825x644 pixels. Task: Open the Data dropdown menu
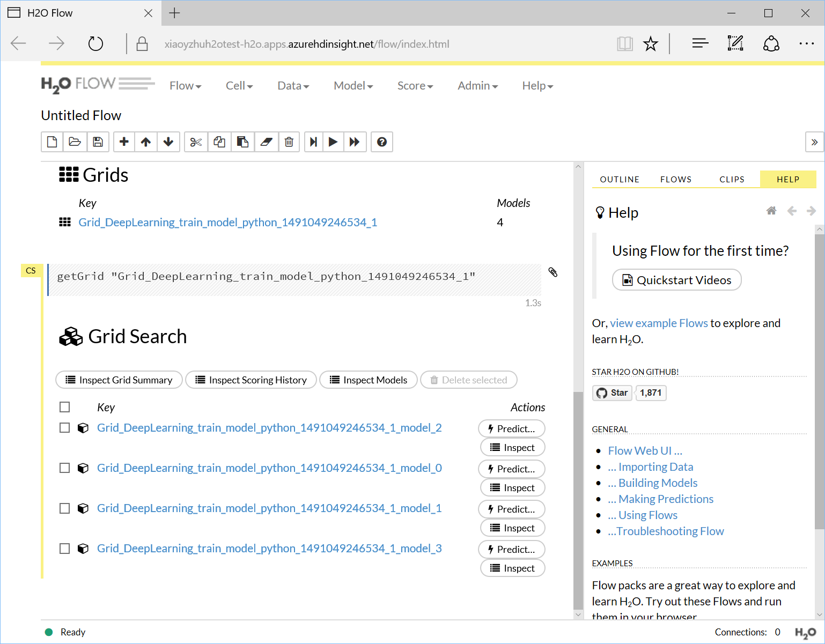(x=293, y=86)
